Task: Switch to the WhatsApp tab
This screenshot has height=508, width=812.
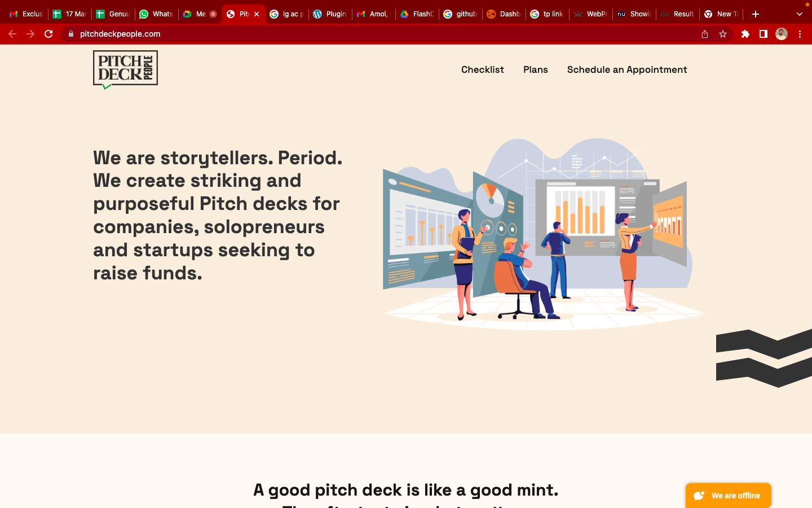Action: tap(157, 14)
